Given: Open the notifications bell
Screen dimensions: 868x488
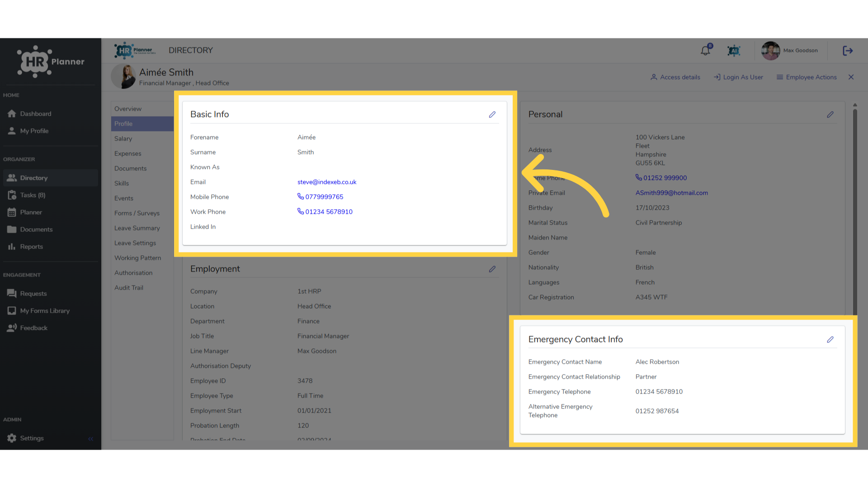Looking at the screenshot, I should pyautogui.click(x=706, y=51).
